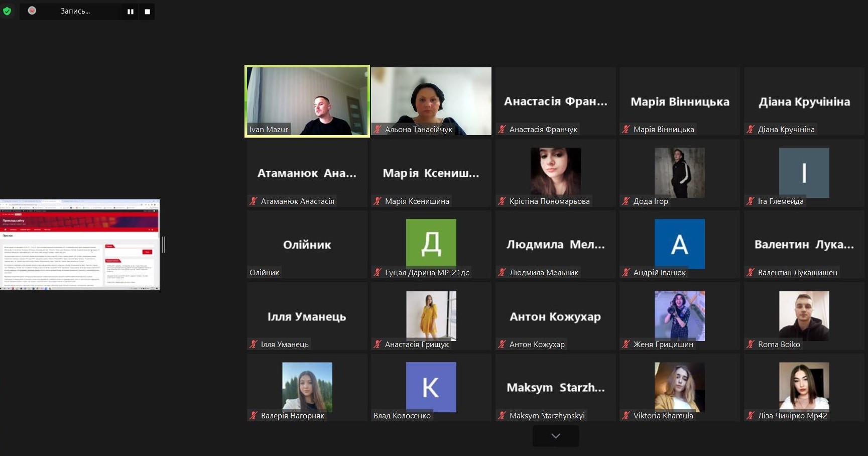The image size is (868, 456).
Task: Click the muted microphone icon for Альона Танасійчук
Action: click(378, 130)
